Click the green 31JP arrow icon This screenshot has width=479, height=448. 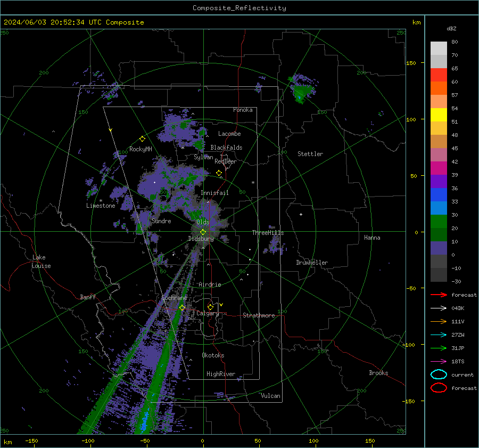[439, 348]
